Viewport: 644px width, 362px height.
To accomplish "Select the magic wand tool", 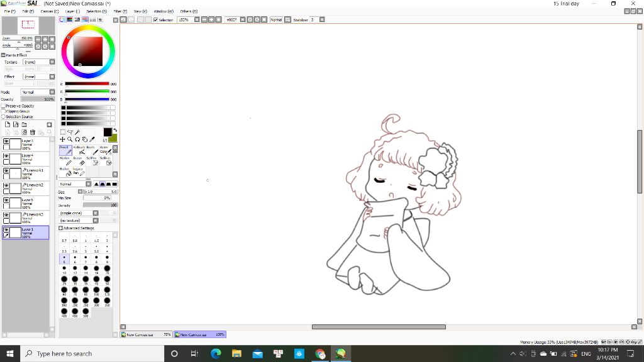I will click(x=77, y=132).
